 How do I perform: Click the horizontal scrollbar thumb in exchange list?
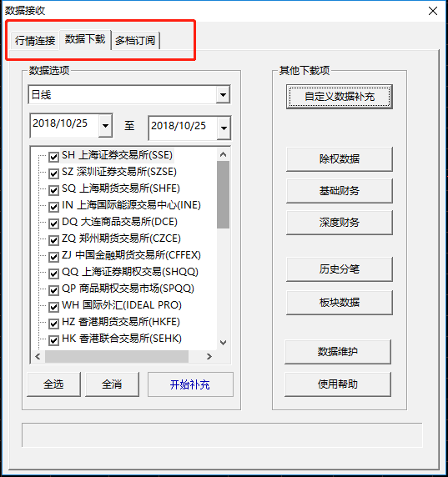pos(117,356)
